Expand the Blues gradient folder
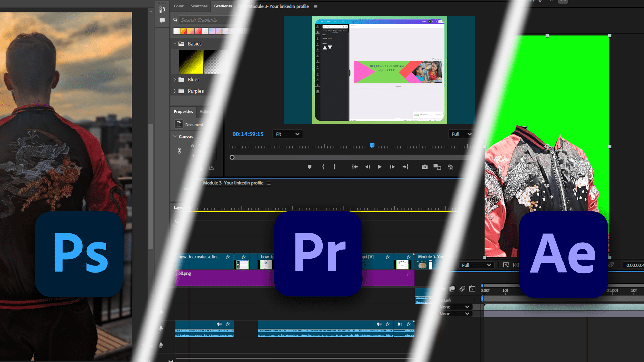Viewport: 644px width, 362px height. click(175, 80)
